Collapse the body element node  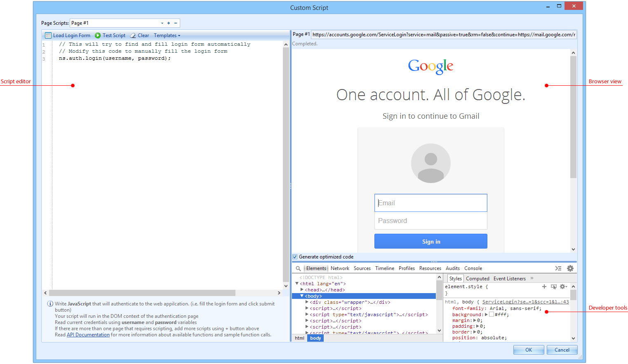pyautogui.click(x=302, y=296)
